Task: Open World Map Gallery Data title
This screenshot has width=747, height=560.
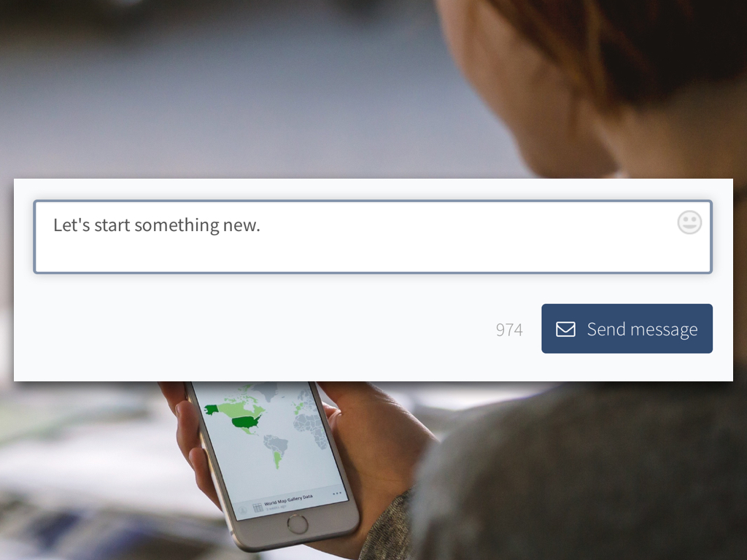Action: click(x=288, y=500)
